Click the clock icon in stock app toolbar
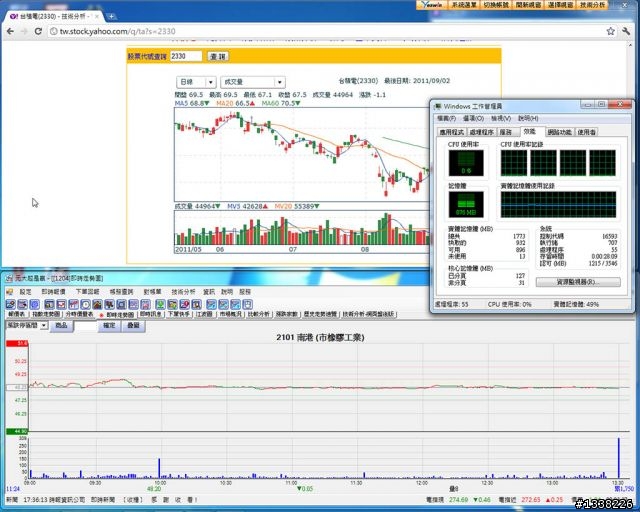Screen dimensions: 640x512 85,304
